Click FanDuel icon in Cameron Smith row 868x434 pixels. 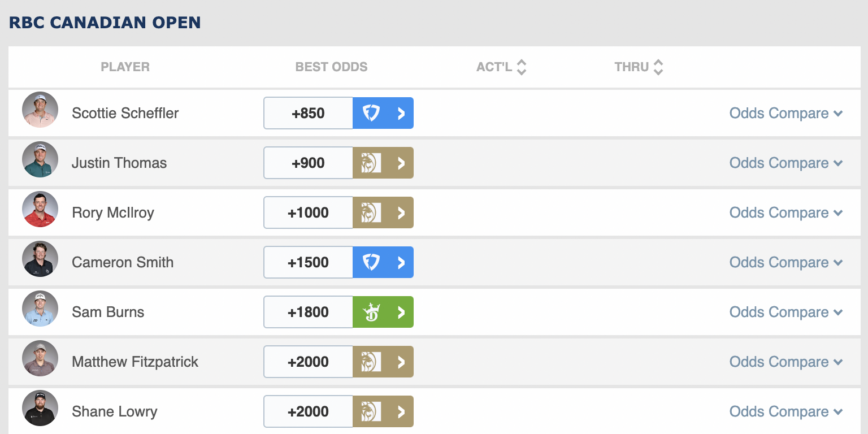click(x=371, y=262)
